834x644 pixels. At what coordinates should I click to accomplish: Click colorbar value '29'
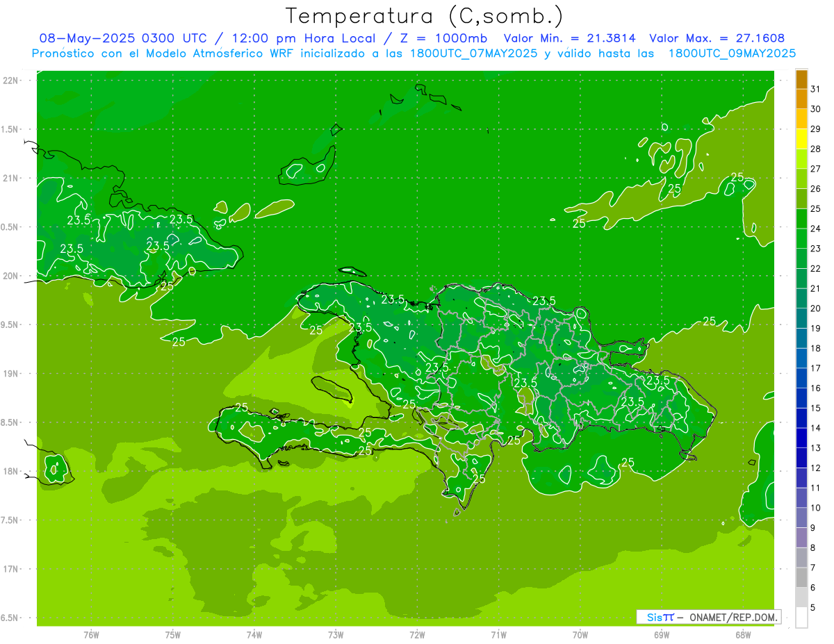click(815, 129)
